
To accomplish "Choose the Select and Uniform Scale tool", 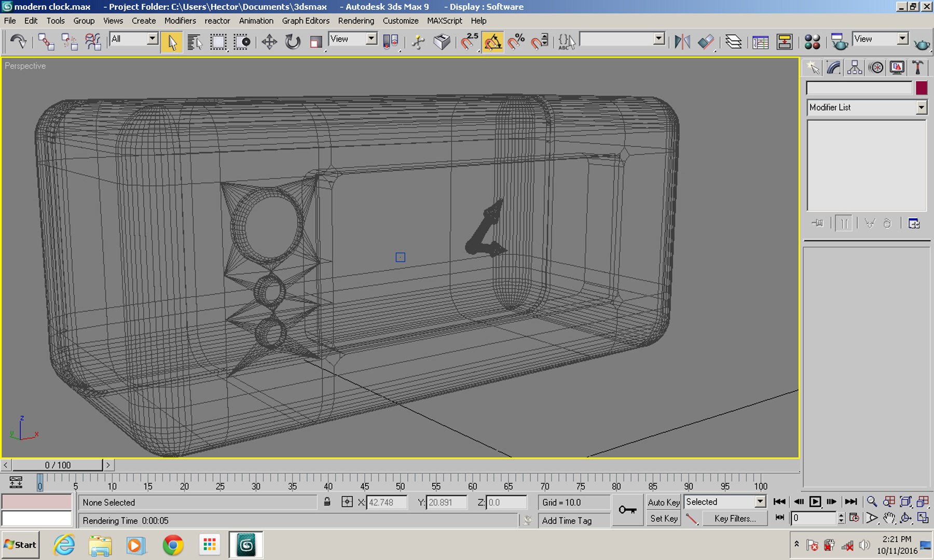I will pos(315,41).
